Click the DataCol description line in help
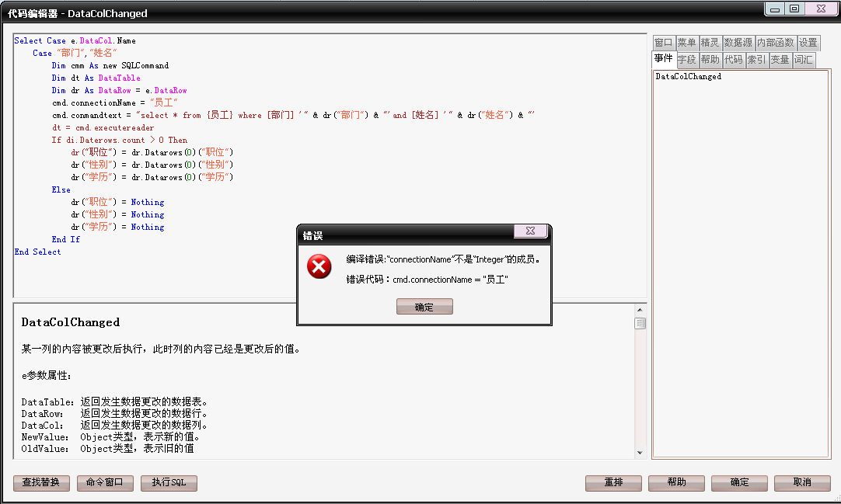Screen dimensions: 841x504 click(x=114, y=426)
